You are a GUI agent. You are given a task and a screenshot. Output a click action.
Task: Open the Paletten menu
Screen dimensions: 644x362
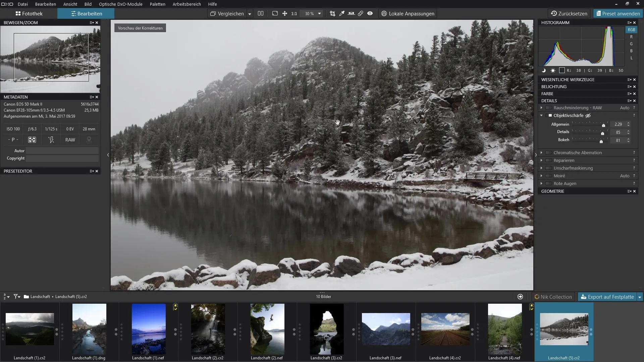158,4
